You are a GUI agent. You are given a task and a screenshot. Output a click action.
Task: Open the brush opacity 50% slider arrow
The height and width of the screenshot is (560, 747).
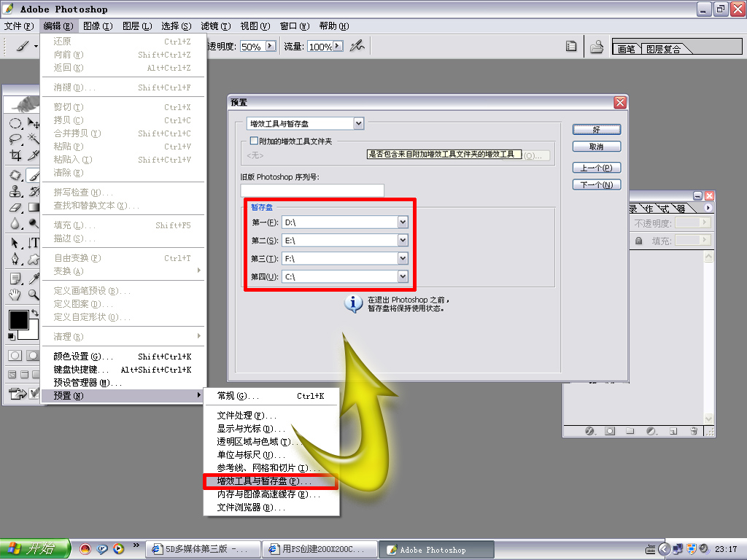coord(271,46)
